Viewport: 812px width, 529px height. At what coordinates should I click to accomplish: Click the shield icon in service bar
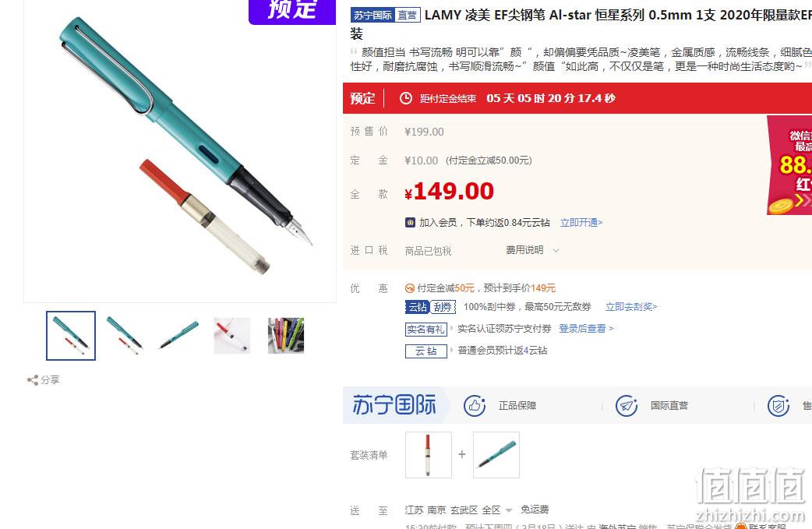778,406
